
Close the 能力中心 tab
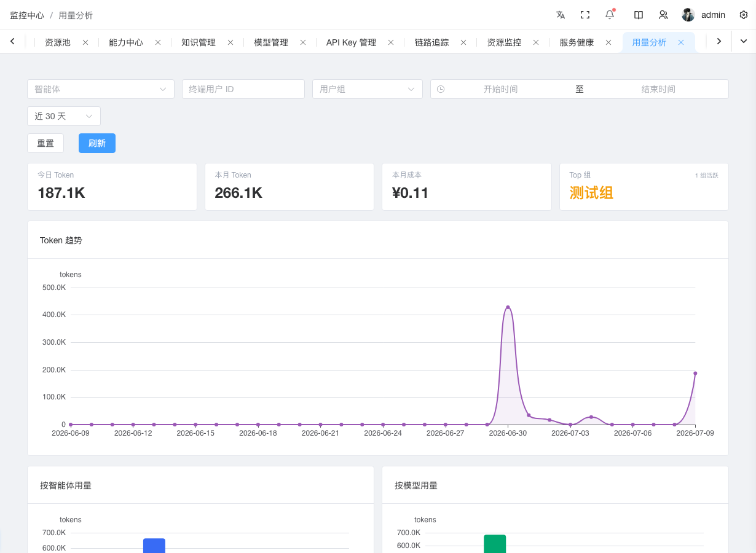(x=158, y=42)
